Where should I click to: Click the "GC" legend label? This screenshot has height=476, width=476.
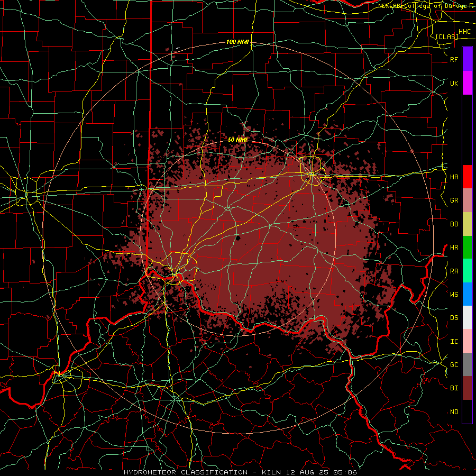click(x=454, y=364)
